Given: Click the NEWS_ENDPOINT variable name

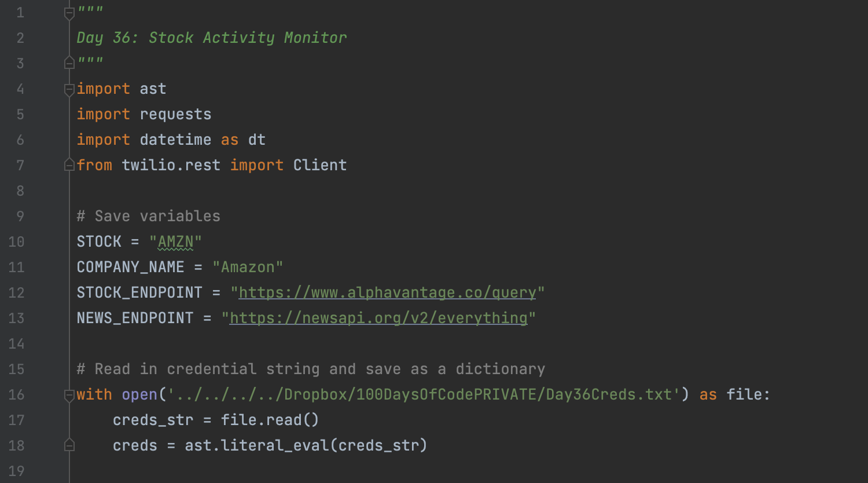Looking at the screenshot, I should 135,318.
